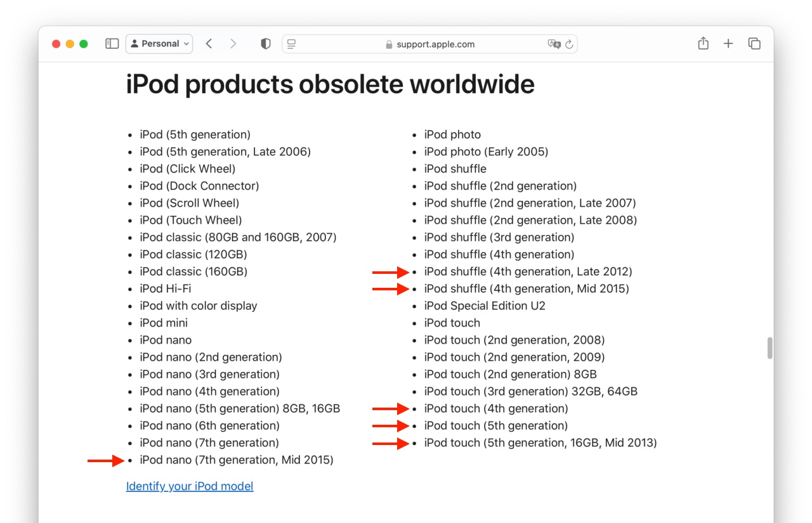The image size is (812, 523).
Task: Select the plain iPod nano entry
Action: (166, 340)
